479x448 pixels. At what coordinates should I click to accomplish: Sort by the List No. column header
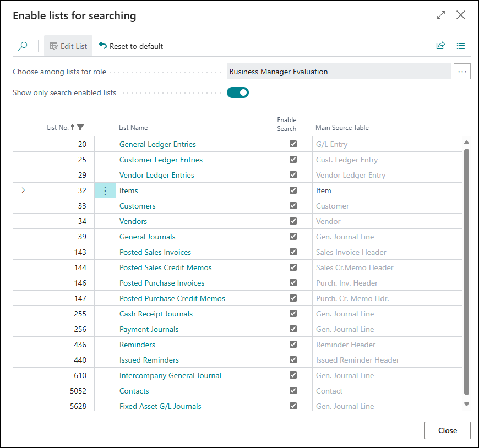(58, 127)
